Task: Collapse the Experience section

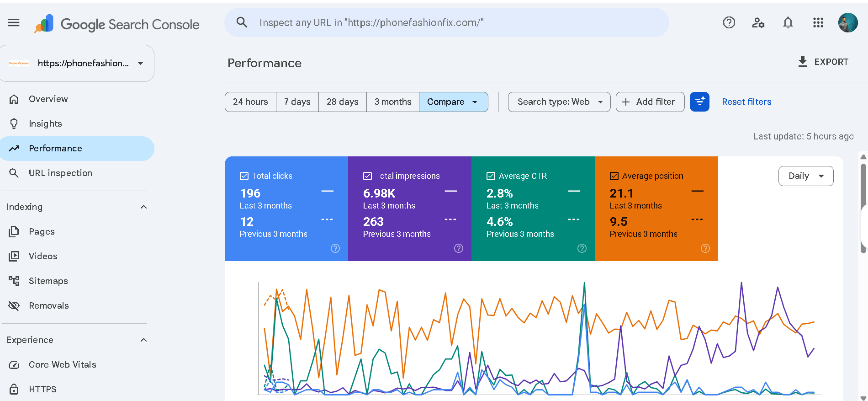Action: tap(143, 340)
